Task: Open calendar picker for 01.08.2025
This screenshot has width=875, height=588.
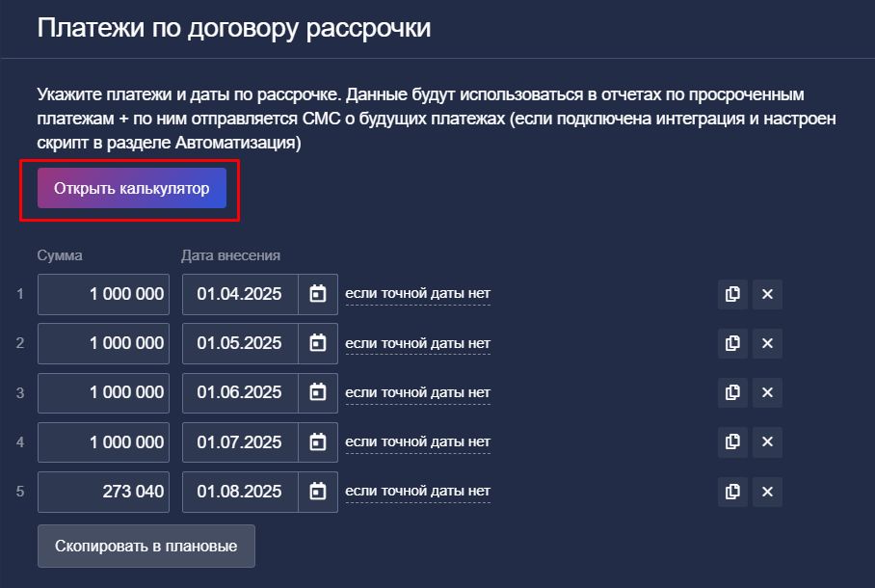Action: (318, 492)
